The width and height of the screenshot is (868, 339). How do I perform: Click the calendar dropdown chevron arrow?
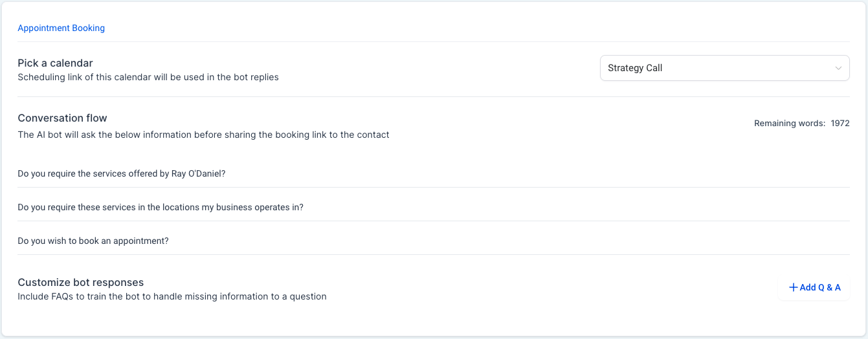pyautogui.click(x=838, y=68)
